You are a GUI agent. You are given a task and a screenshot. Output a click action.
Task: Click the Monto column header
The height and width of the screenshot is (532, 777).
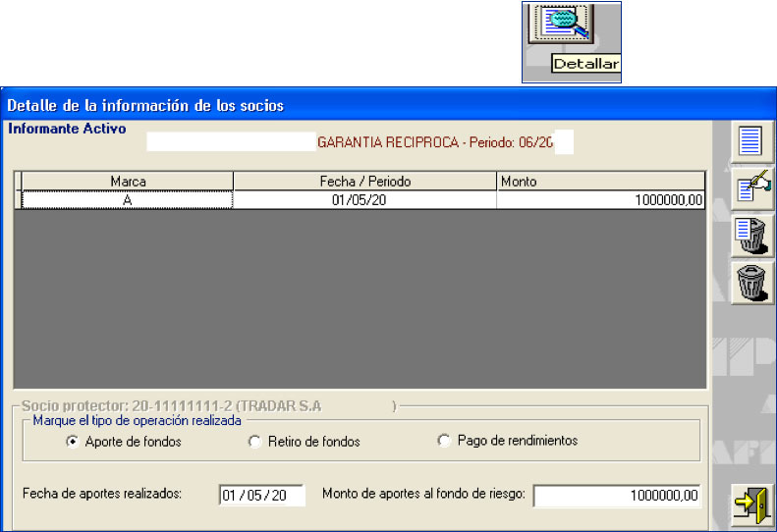pyautogui.click(x=600, y=182)
